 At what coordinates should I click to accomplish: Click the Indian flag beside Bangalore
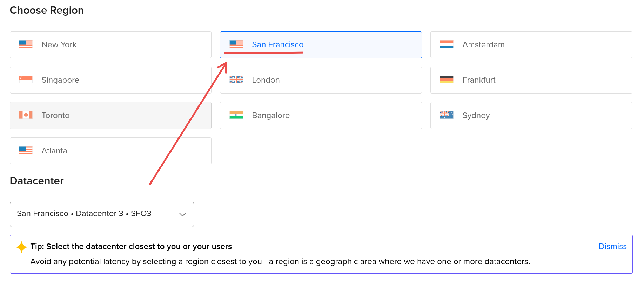point(236,115)
